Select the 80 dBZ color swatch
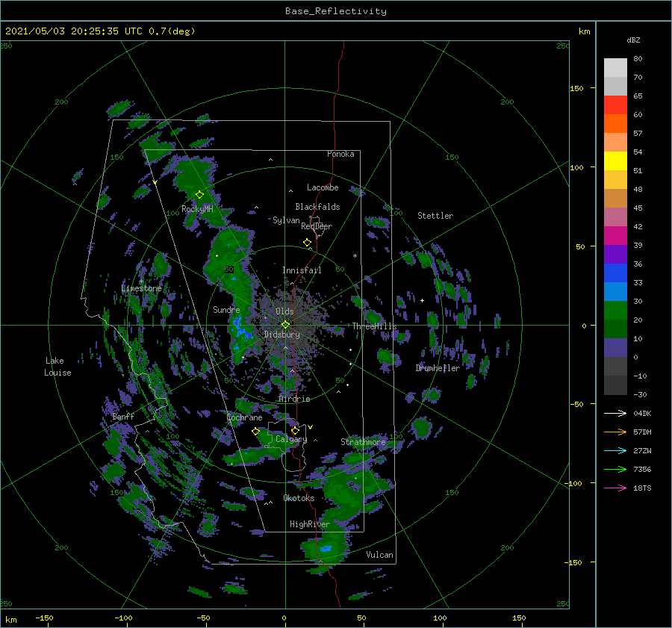672x628 pixels. point(615,67)
